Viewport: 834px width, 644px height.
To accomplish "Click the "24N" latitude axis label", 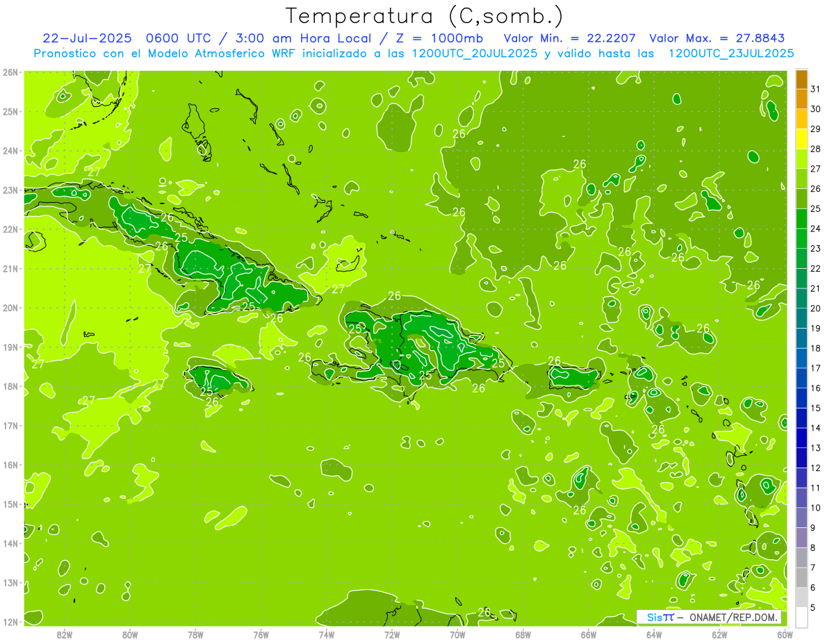I will click(x=10, y=151).
